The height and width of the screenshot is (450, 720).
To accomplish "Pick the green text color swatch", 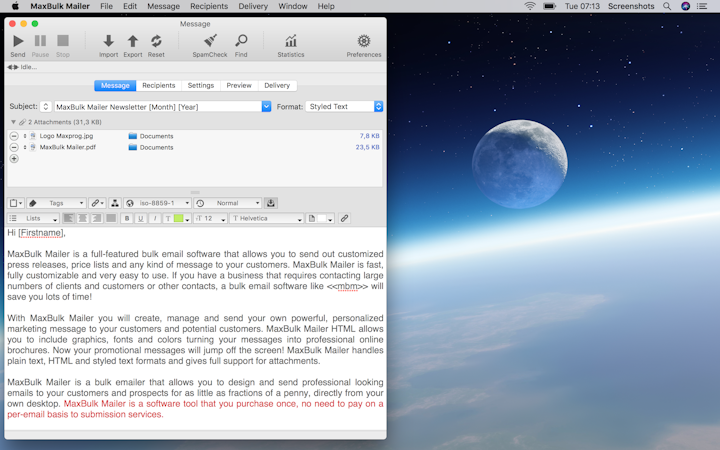I will [179, 219].
